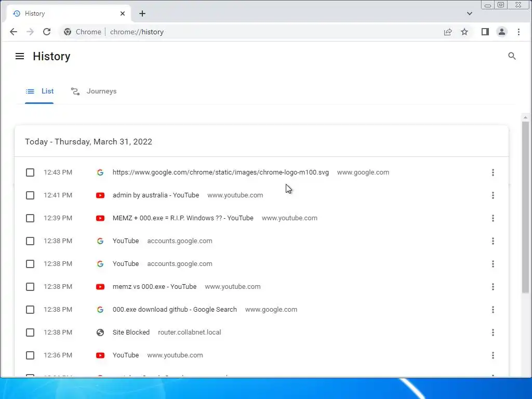532x399 pixels.
Task: Open a new tab with the plus
Action: pyautogui.click(x=142, y=14)
